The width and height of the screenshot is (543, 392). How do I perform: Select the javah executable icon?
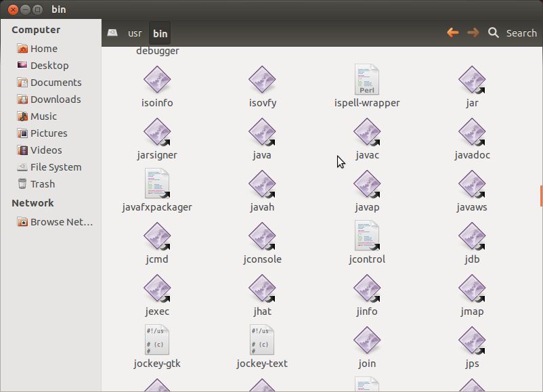click(262, 184)
